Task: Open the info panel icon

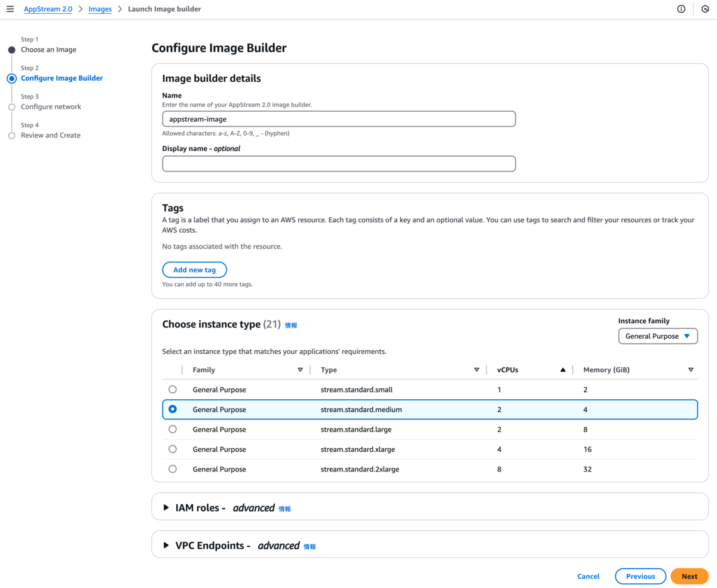Action: point(681,9)
